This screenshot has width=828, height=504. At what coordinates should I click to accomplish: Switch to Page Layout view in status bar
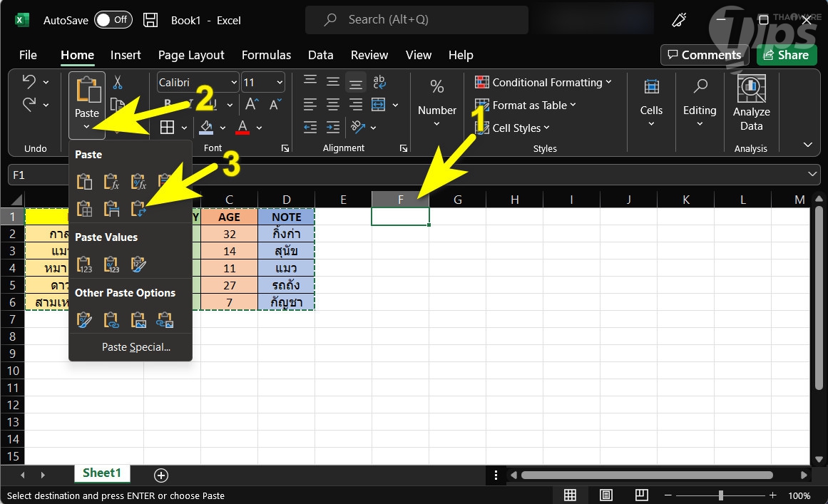[605, 495]
